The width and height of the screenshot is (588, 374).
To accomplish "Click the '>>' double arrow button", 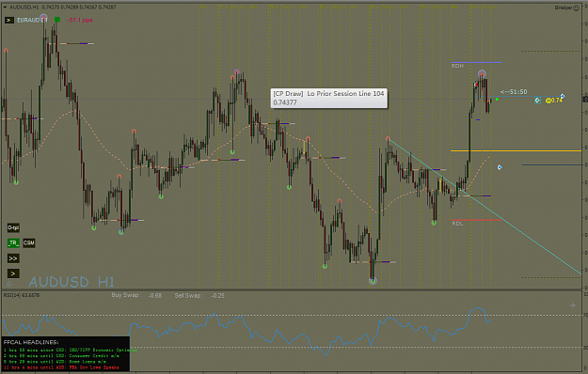I will coord(13,258).
